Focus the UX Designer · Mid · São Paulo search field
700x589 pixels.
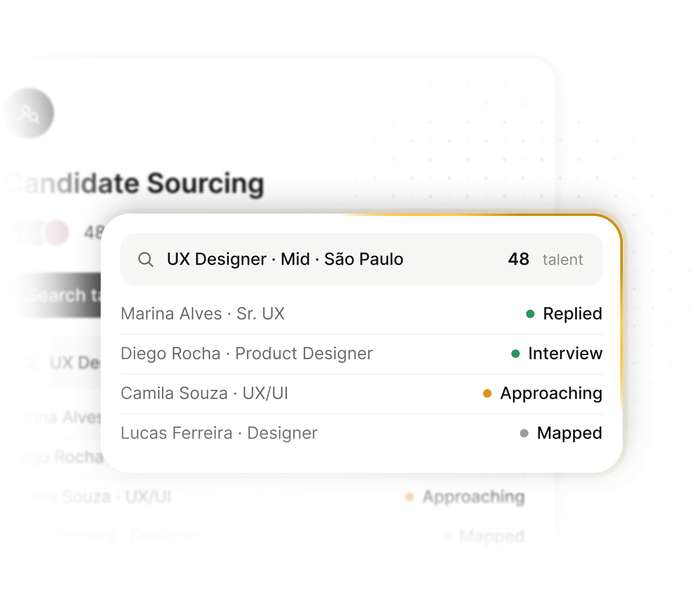[x=361, y=259]
